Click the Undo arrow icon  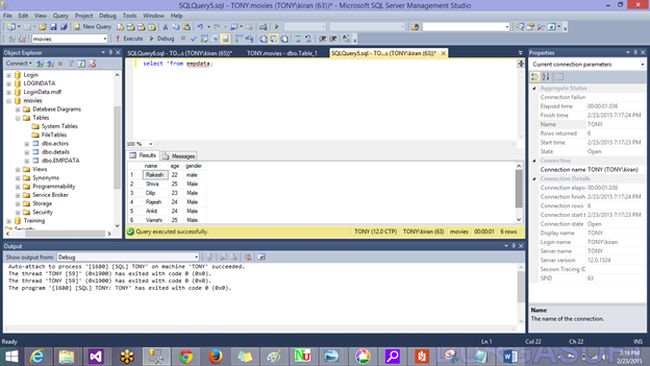pyautogui.click(x=200, y=27)
